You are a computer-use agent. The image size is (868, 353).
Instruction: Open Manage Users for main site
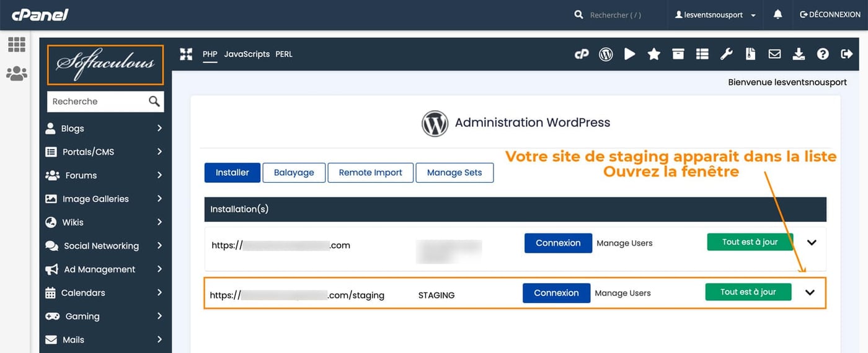click(624, 243)
